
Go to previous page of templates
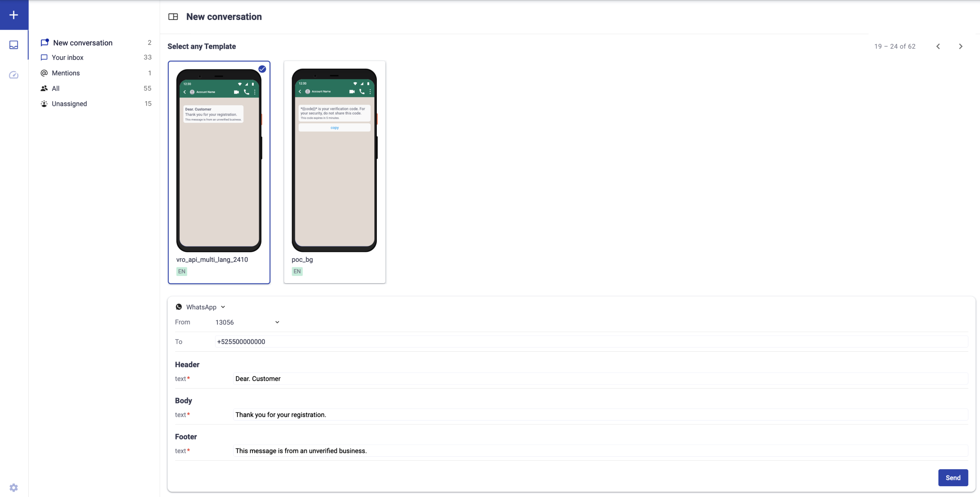click(938, 46)
